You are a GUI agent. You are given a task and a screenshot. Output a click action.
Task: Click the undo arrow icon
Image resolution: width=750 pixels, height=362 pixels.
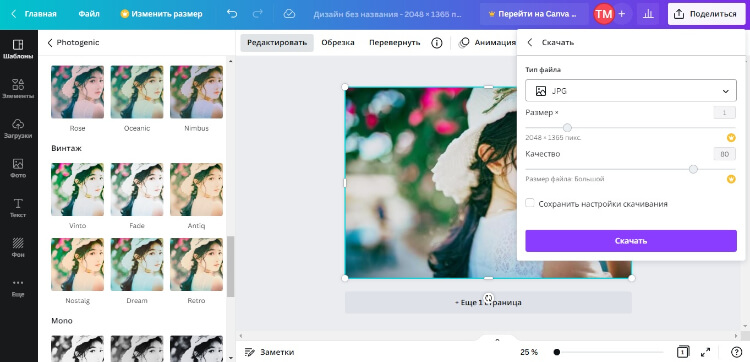coord(232,14)
